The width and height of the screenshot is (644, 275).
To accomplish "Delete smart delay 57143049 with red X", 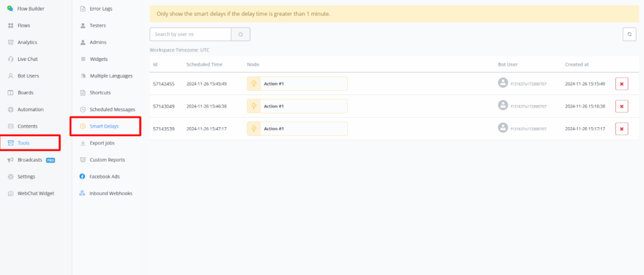I will (x=621, y=106).
